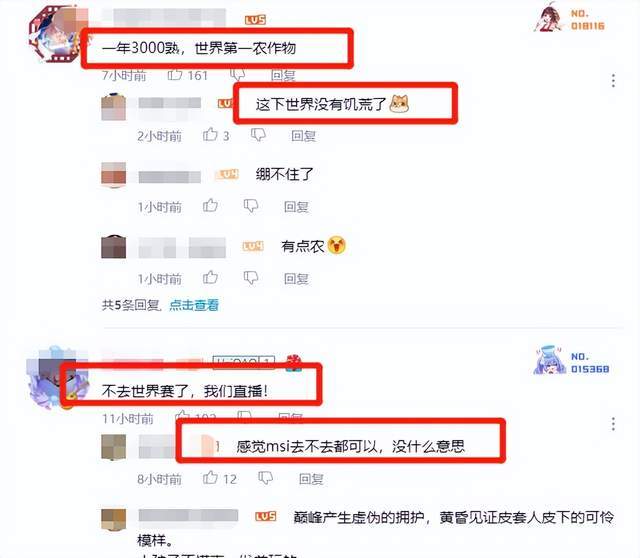Like the 绷不住了 reply
640x558 pixels.
tap(211, 206)
